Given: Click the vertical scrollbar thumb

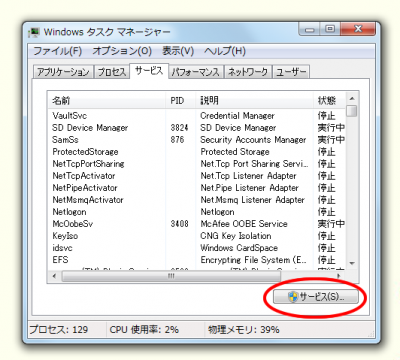Looking at the screenshot, I should pyautogui.click(x=352, y=111).
